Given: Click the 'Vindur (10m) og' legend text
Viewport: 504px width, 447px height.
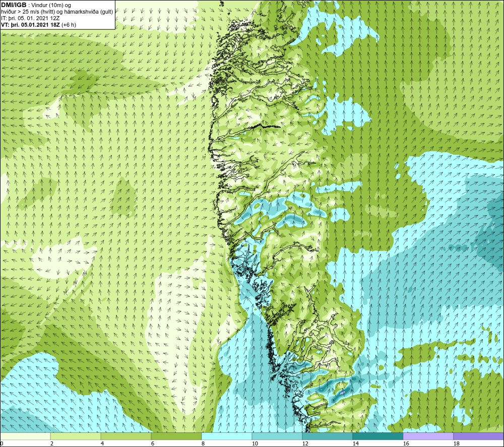Looking at the screenshot, I should click(52, 6).
